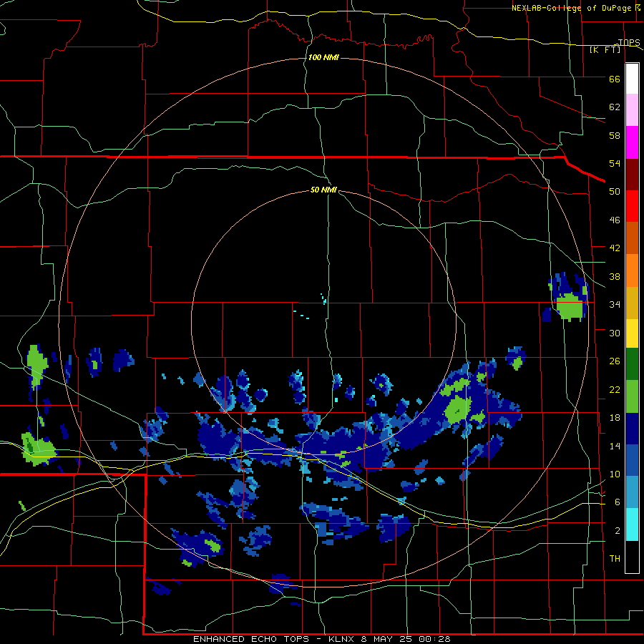The width and height of the screenshot is (644, 644).
Task: Click the '[K FT]' legend units label
Action: (605, 49)
